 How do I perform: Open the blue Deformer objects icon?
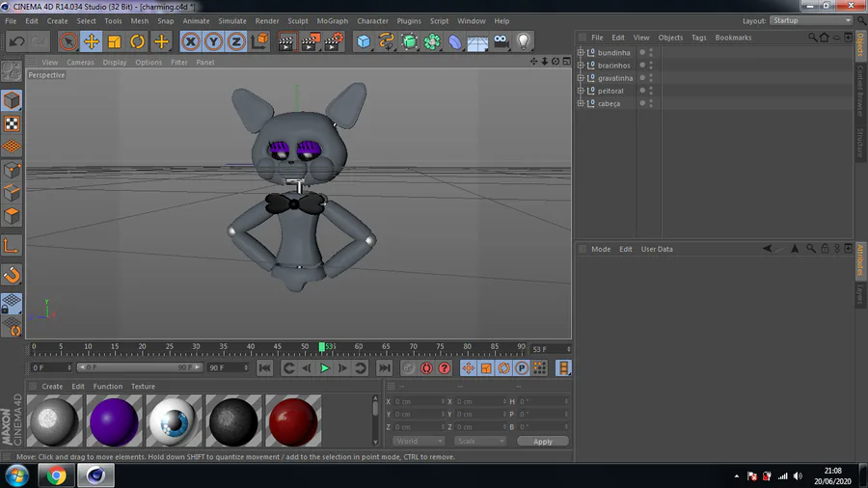455,41
